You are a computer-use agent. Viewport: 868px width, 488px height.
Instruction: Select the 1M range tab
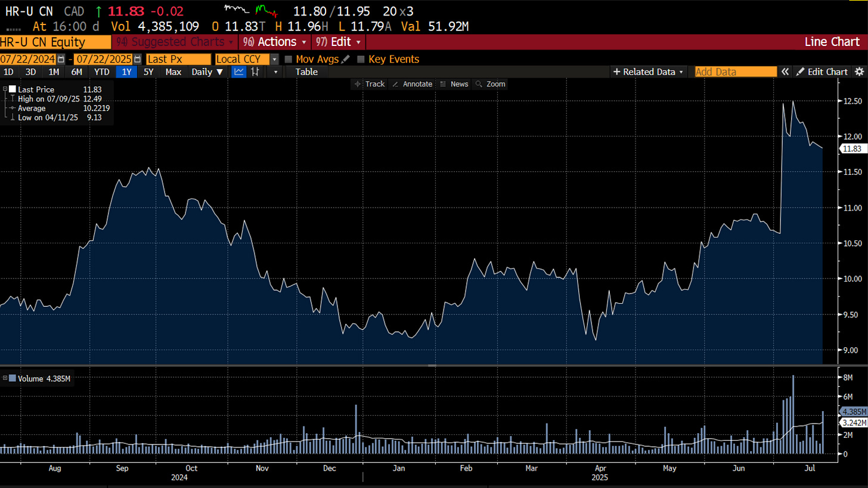54,72
